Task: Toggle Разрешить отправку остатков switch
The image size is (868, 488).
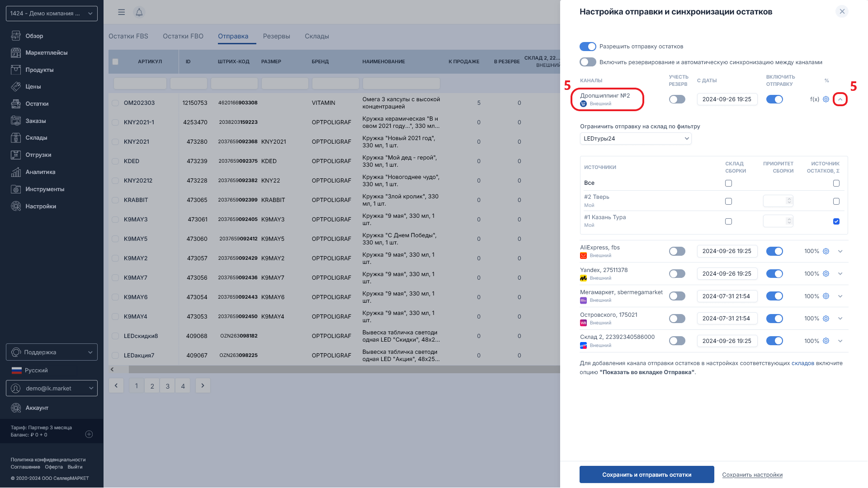Action: [588, 47]
